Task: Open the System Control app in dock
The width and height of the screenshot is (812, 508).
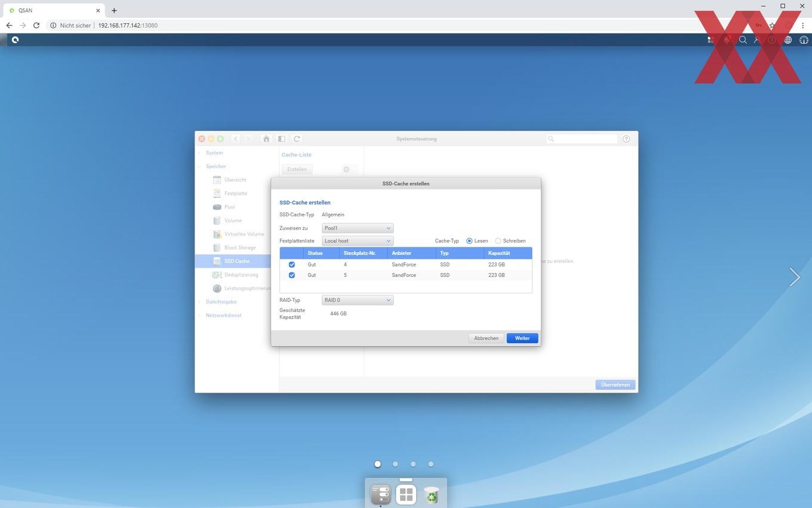Action: pos(381,494)
